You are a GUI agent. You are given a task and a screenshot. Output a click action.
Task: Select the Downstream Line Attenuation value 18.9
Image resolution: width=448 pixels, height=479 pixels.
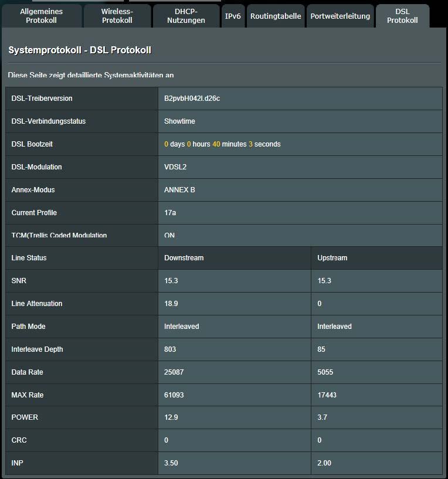coord(171,304)
